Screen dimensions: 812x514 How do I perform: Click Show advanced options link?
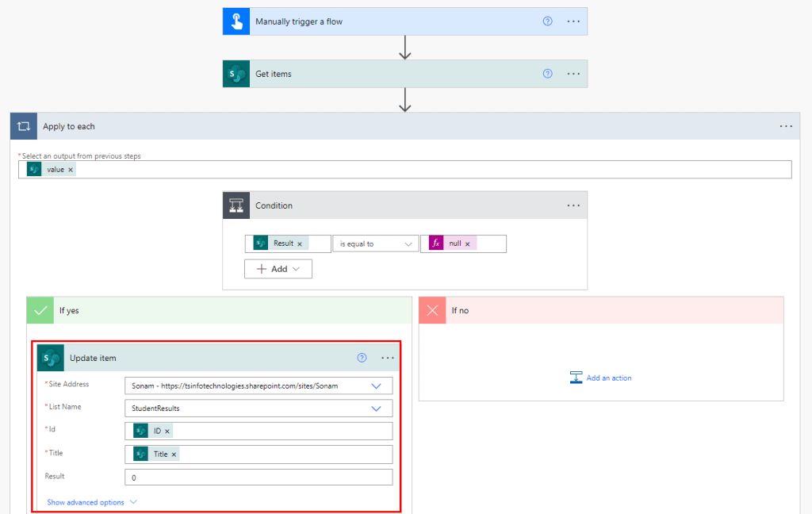pyautogui.click(x=86, y=502)
